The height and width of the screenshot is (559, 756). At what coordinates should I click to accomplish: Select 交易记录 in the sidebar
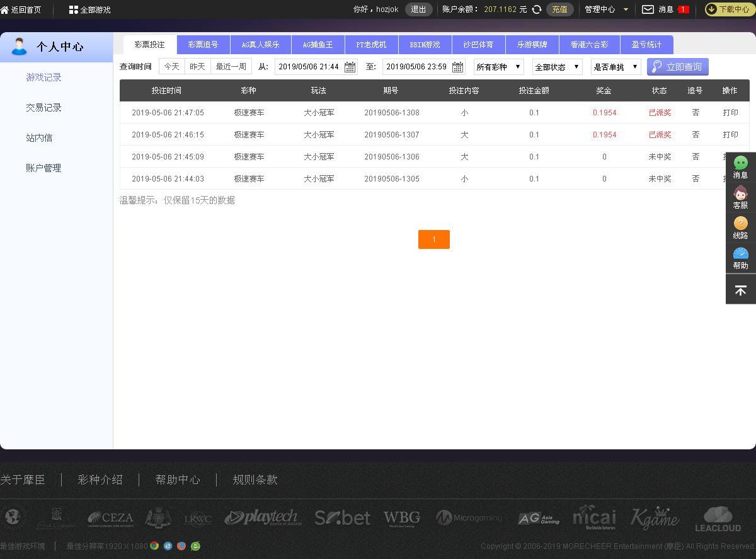[43, 108]
